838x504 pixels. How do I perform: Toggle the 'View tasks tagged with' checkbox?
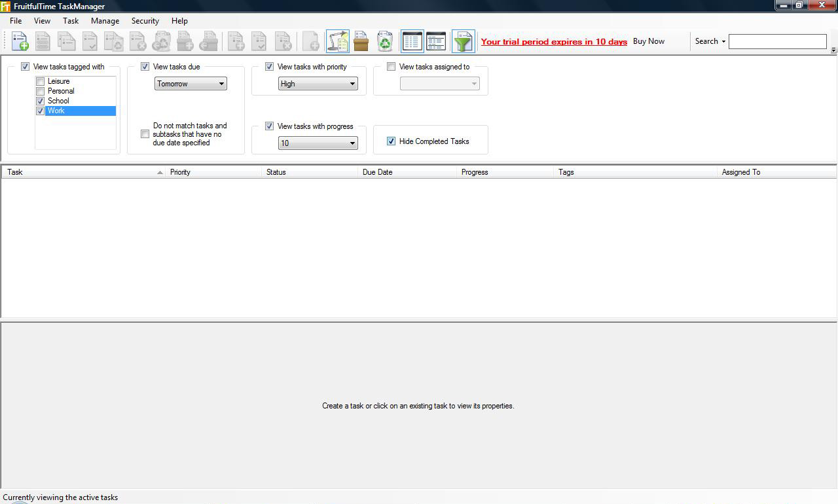26,67
